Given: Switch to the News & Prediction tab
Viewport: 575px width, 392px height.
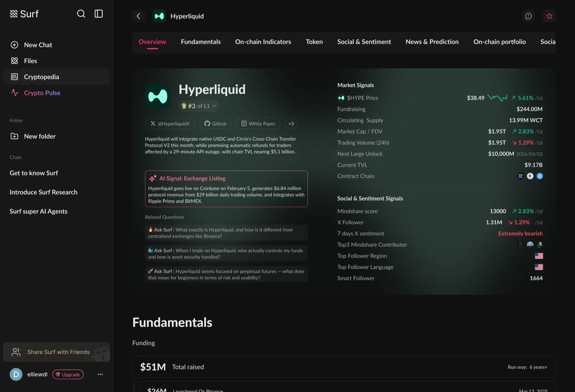Looking at the screenshot, I should tap(432, 42).
